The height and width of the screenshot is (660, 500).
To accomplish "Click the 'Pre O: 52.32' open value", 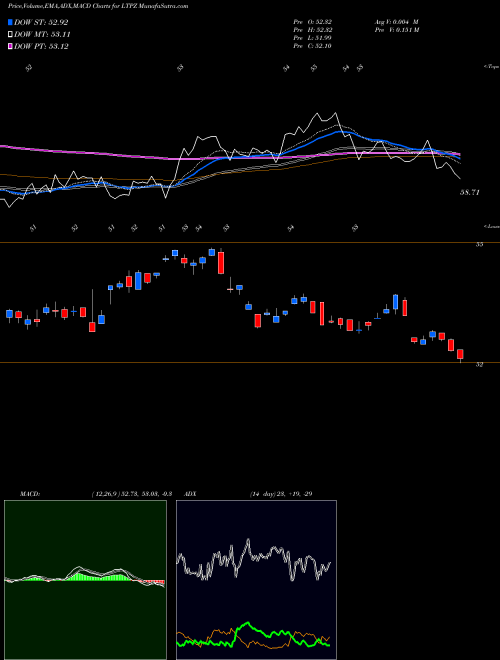I will [313, 22].
